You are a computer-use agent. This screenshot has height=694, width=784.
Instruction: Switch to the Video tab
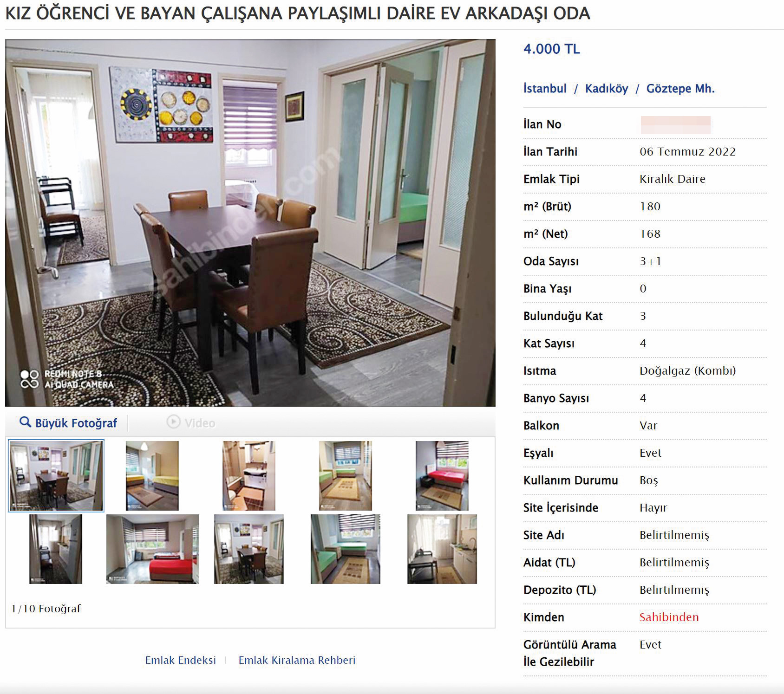pos(191,423)
